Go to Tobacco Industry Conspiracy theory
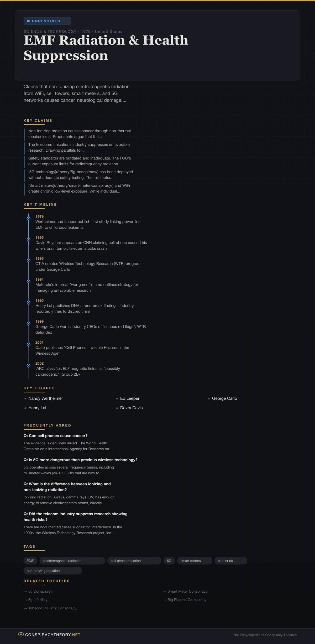 coord(52,608)
